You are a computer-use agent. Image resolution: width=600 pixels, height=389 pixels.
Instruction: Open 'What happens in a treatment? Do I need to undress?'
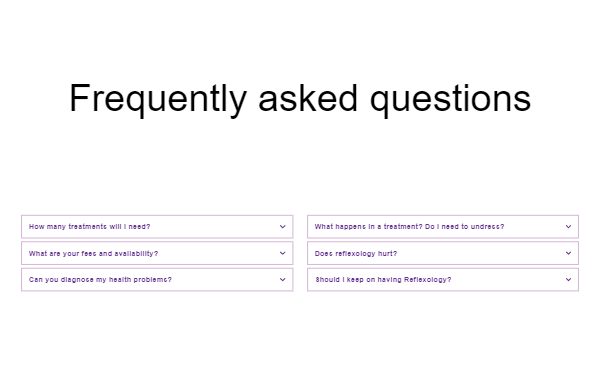pos(409,226)
